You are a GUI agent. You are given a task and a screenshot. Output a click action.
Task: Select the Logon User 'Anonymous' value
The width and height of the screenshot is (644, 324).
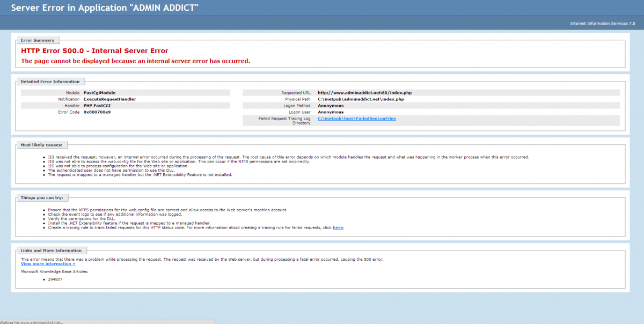tap(331, 112)
